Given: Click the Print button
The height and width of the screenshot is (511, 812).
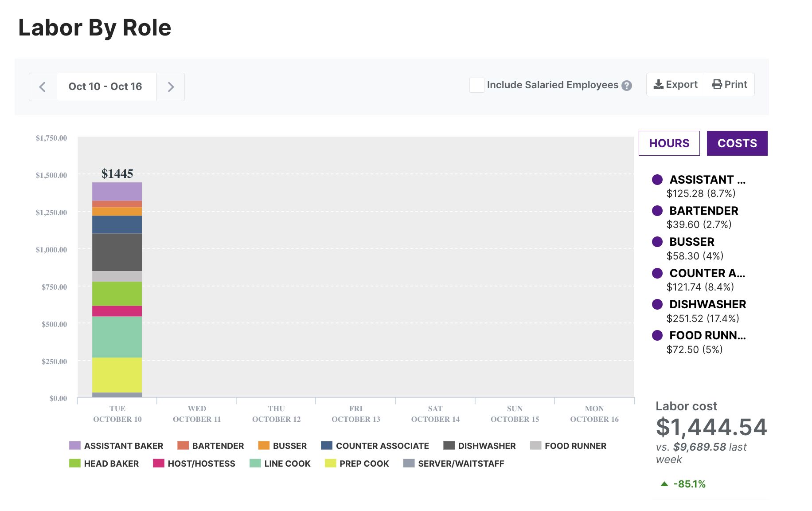Looking at the screenshot, I should pos(730,84).
